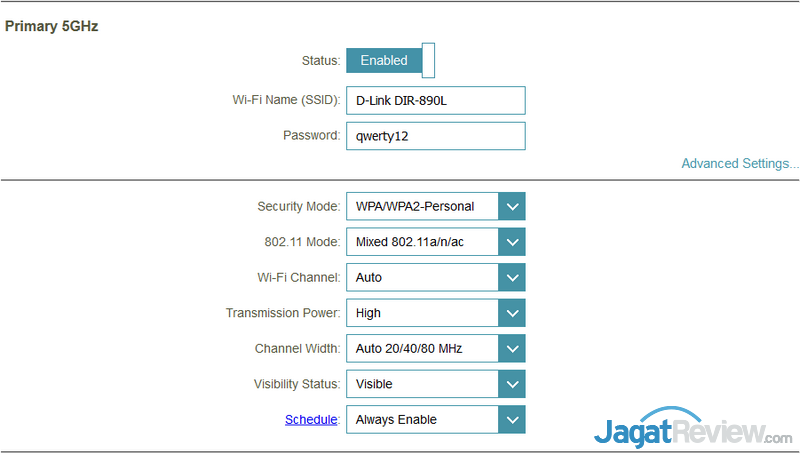This screenshot has width=800, height=455.
Task: Click the Security Mode chevron arrow
Action: (x=511, y=207)
